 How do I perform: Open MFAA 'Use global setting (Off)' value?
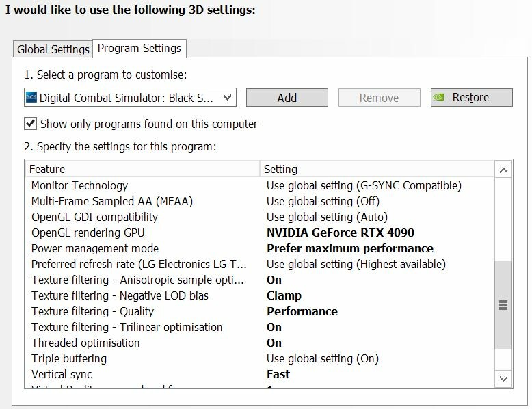point(323,201)
